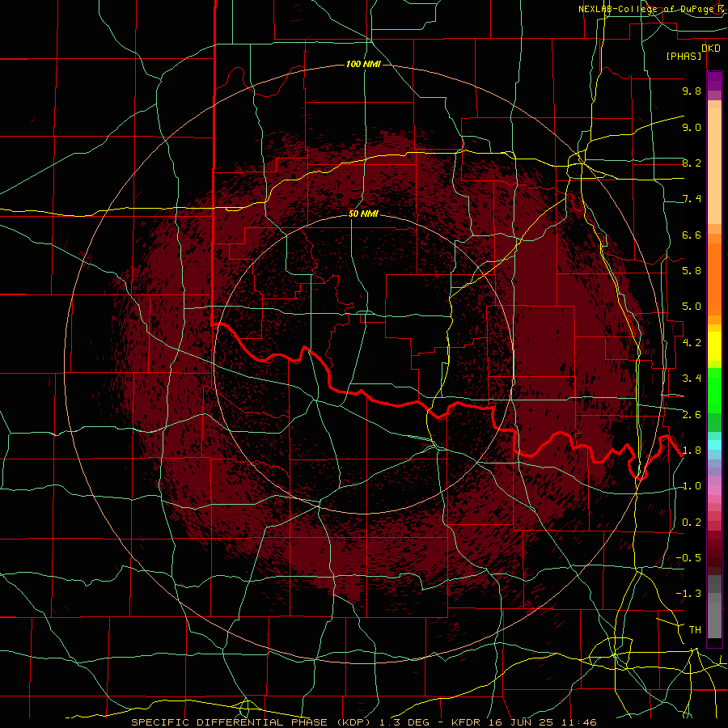Click the 7.4 value on color scale
The image size is (728, 728).
(x=692, y=199)
